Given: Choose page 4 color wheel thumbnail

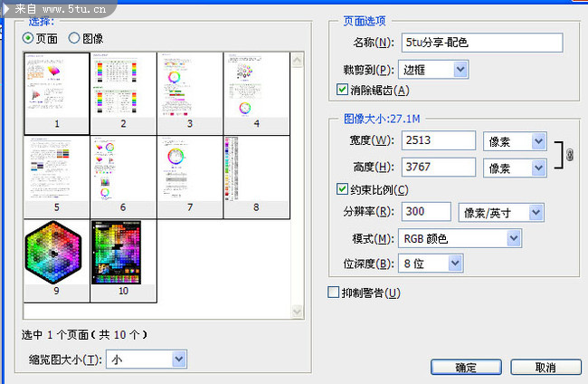Looking at the screenshot, I should coord(256,87).
